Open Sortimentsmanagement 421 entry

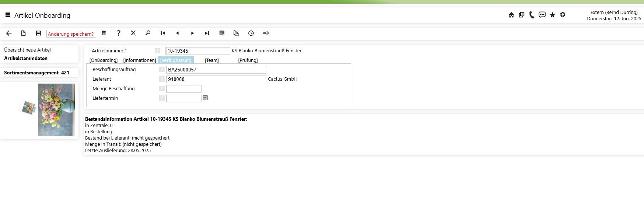click(x=36, y=73)
